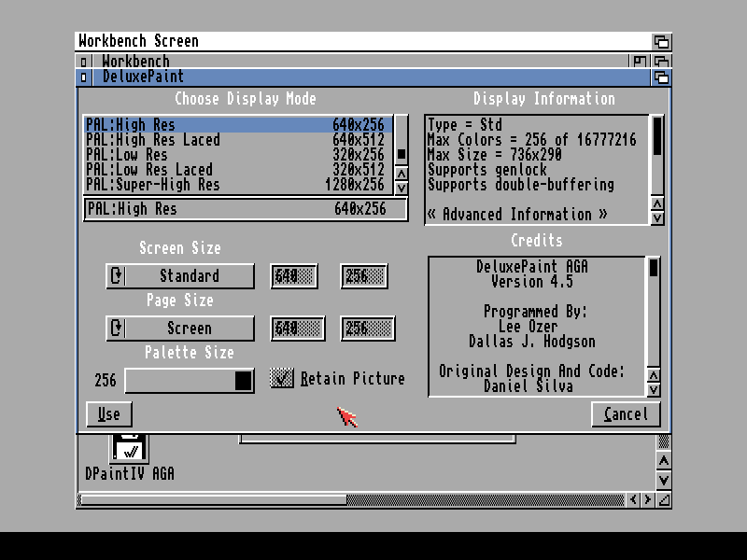Click "Version 4.5" in the Credits
Viewport: 747px width, 560px height.
pos(532,282)
